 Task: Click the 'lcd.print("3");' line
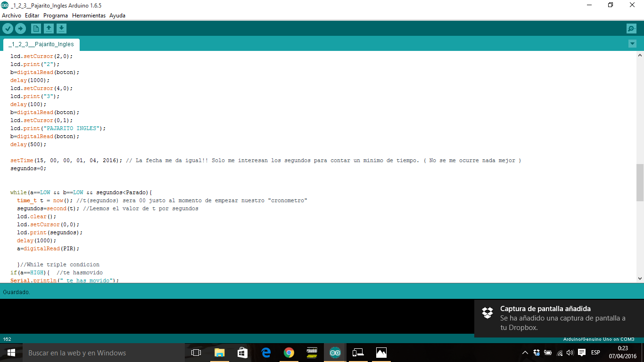(35, 96)
